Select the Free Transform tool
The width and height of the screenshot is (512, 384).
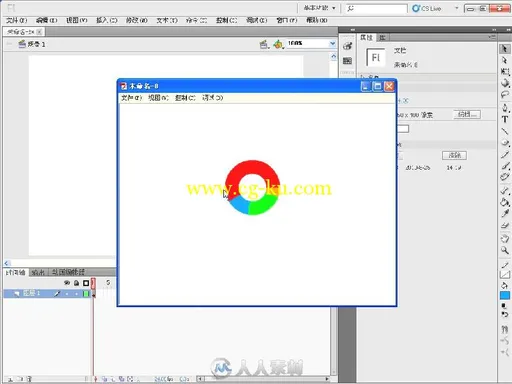point(505,72)
